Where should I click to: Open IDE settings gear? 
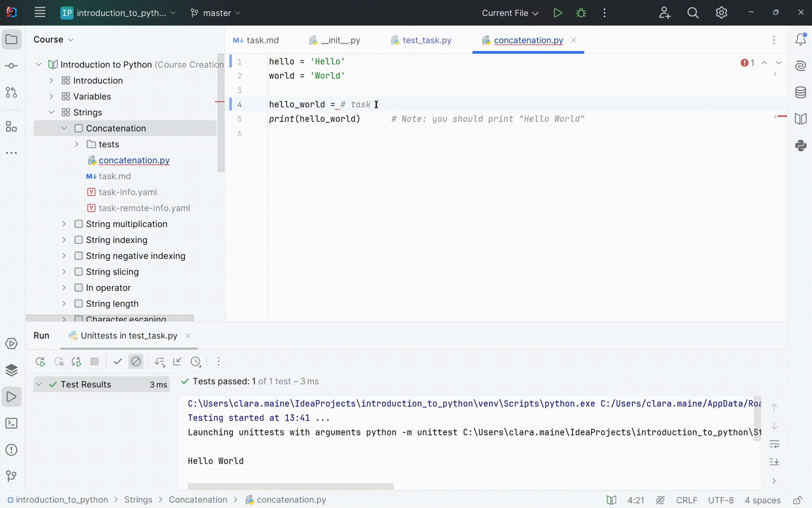(x=721, y=13)
